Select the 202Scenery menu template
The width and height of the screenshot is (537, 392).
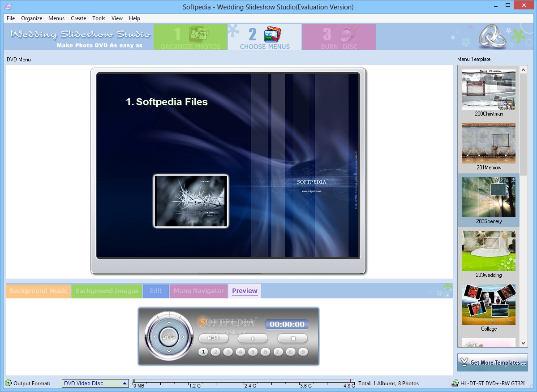coord(488,200)
